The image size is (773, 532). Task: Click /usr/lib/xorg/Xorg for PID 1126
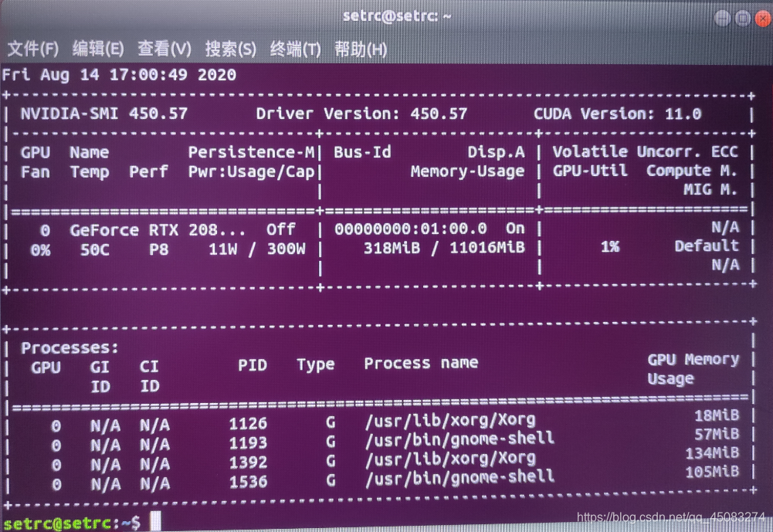click(450, 420)
